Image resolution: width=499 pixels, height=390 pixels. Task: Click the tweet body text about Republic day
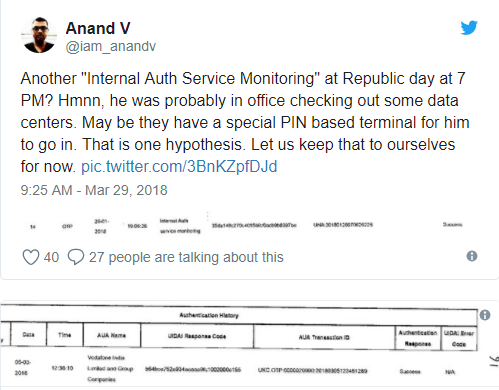tap(245, 122)
